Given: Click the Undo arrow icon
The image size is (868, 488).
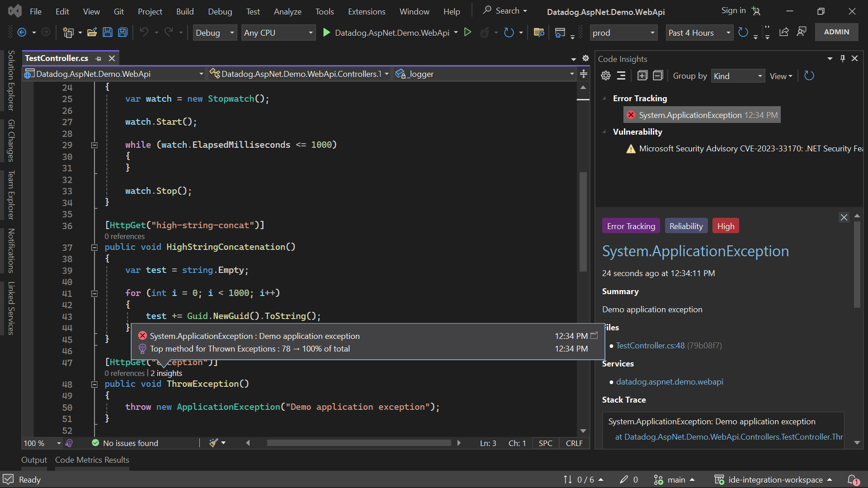Looking at the screenshot, I should click(x=144, y=32).
